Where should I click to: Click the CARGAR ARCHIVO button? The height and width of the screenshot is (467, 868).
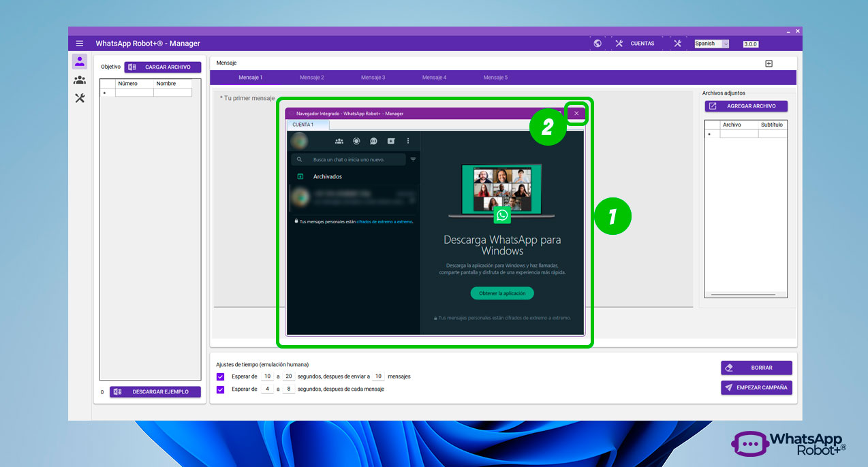pyautogui.click(x=162, y=67)
